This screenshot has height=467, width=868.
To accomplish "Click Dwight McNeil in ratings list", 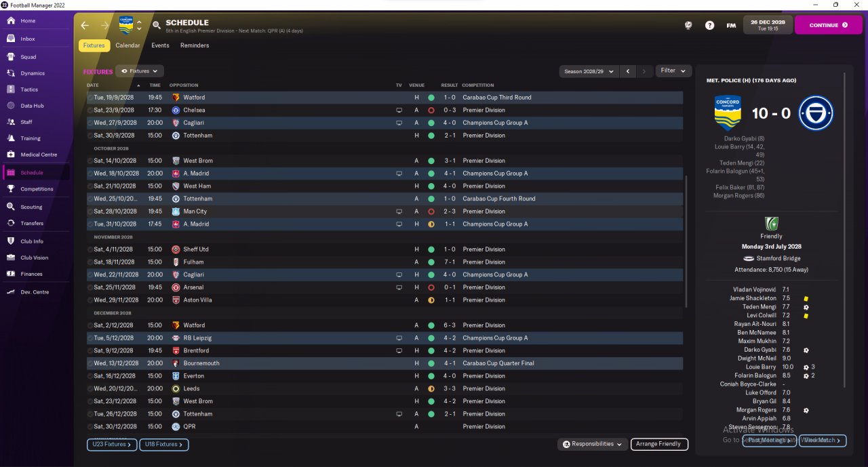I will pyautogui.click(x=756, y=359).
